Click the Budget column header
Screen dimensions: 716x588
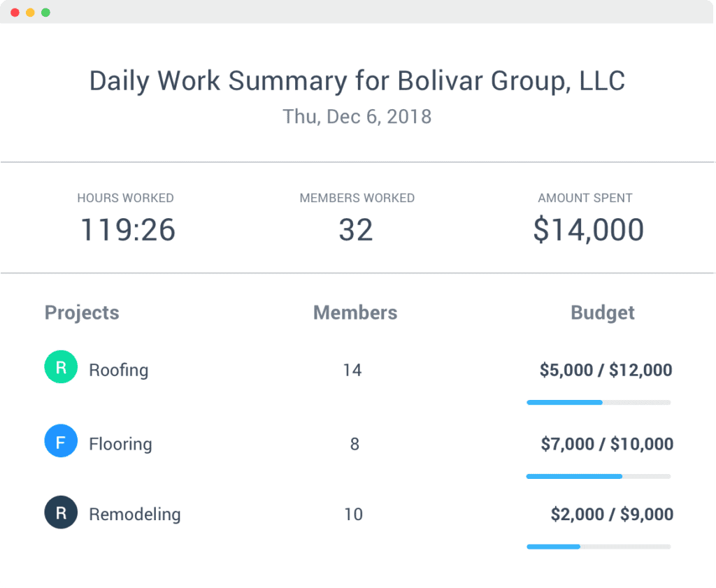603,313
